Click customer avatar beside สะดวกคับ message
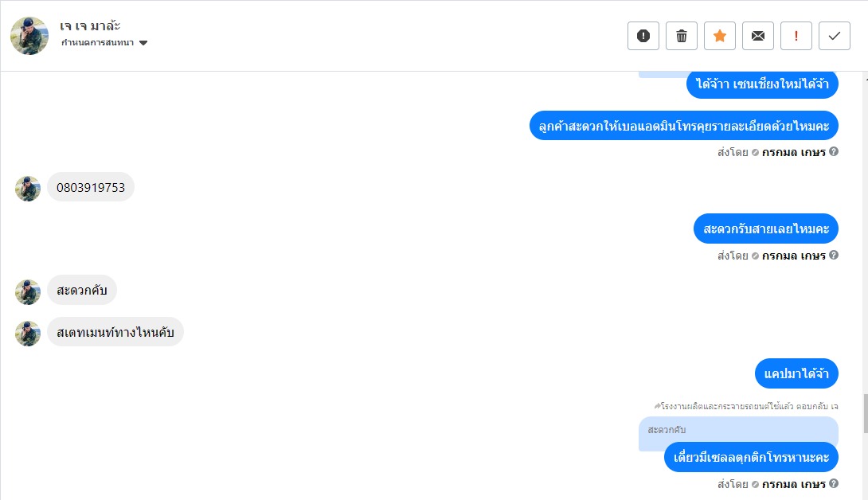The height and width of the screenshot is (500, 868). [x=28, y=292]
